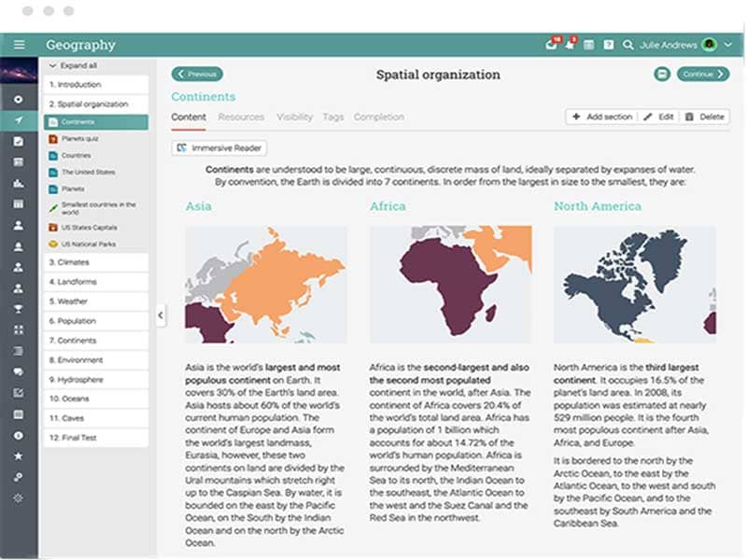Click the Add section button

601,118
